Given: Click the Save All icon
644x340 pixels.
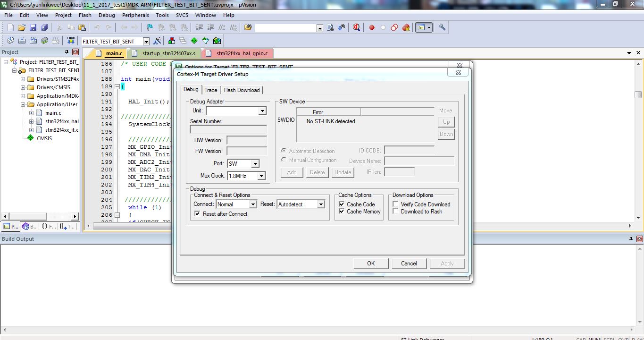Looking at the screenshot, I should pos(44,28).
